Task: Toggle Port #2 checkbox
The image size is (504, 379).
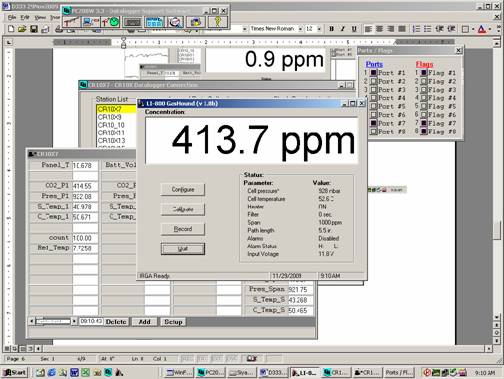Action: 374,81
